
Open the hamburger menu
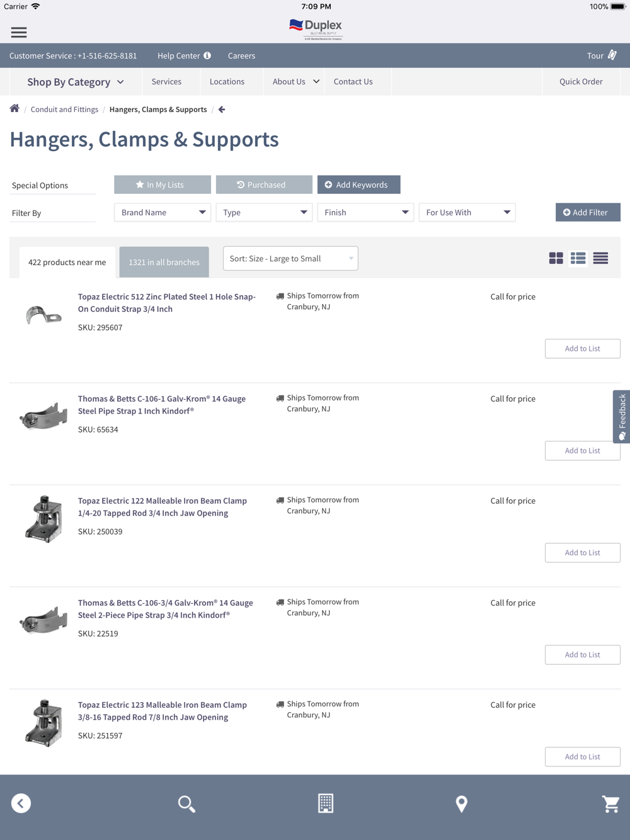tap(19, 32)
